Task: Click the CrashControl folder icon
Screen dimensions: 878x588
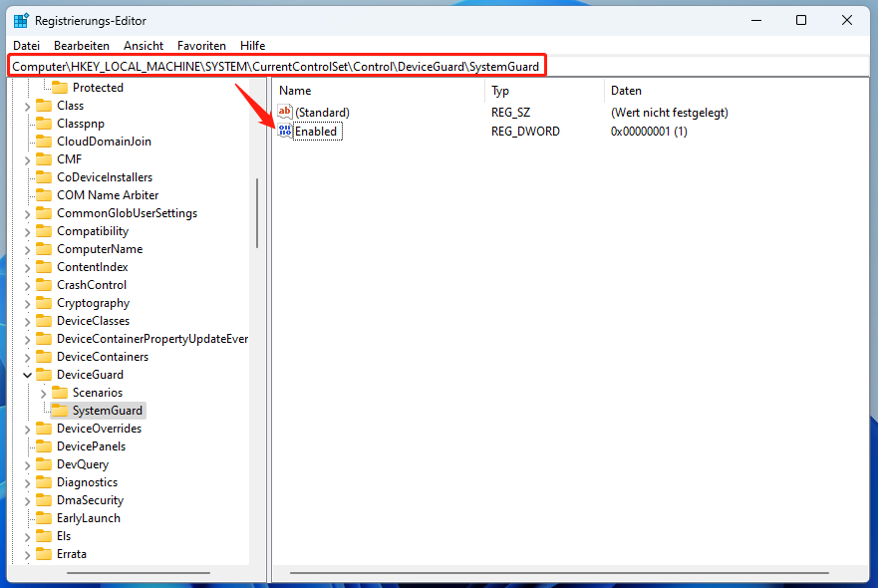Action: (x=44, y=284)
